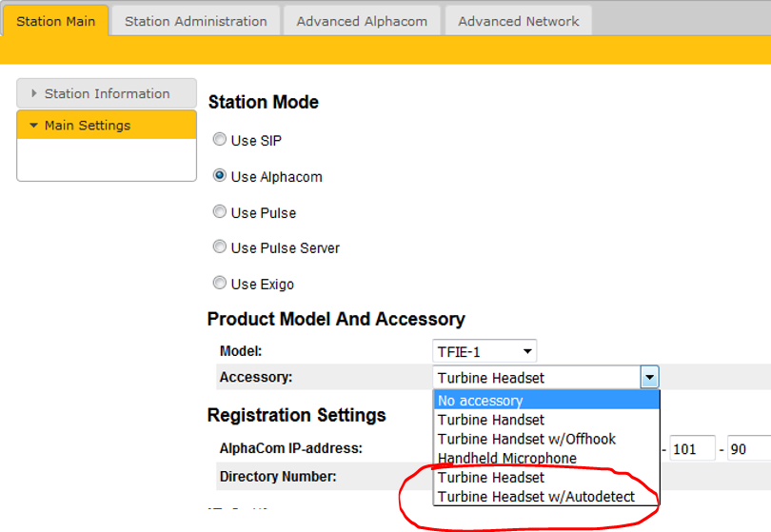This screenshot has height=532, width=771.
Task: Open the Advanced Network tab
Action: click(518, 21)
